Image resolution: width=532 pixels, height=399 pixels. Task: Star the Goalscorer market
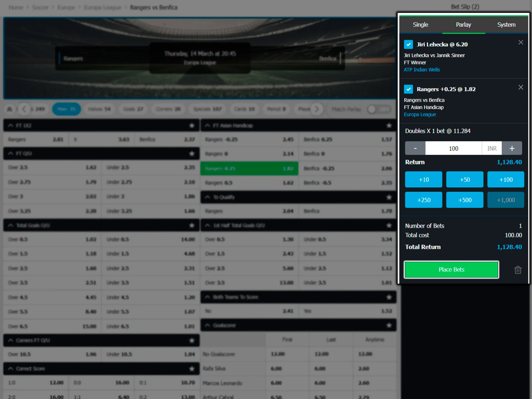coord(389,325)
